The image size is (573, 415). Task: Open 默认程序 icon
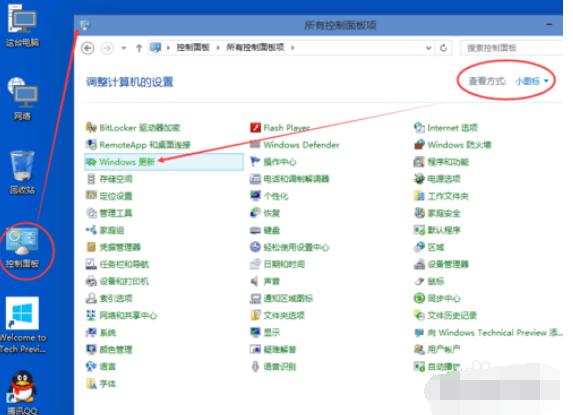419,230
